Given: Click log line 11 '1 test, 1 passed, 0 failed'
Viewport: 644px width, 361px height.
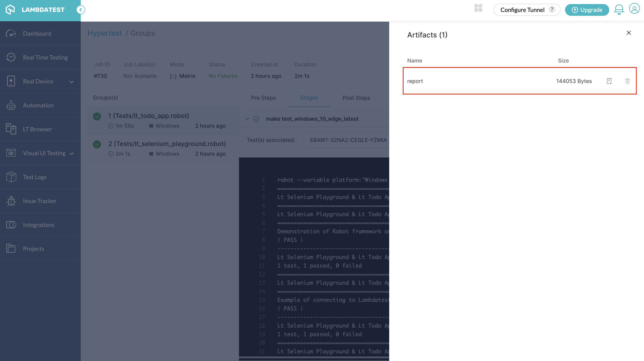Looking at the screenshot, I should click(x=319, y=266).
